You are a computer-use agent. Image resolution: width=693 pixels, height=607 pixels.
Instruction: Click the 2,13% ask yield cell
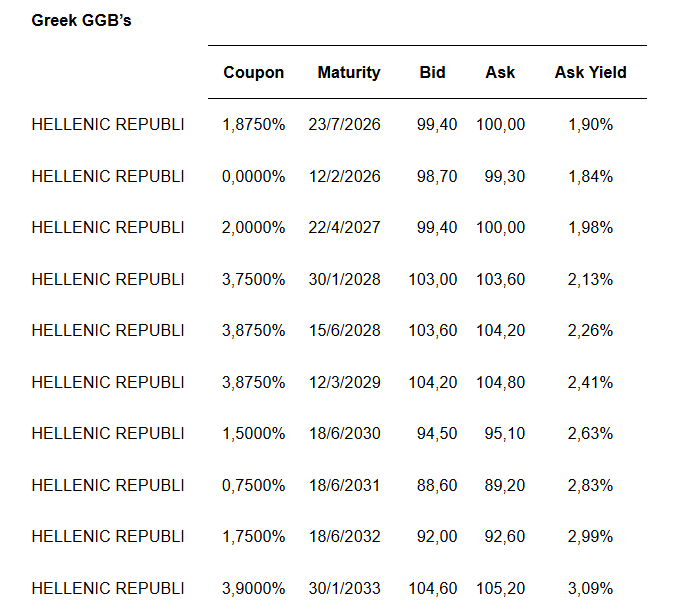[x=590, y=279]
